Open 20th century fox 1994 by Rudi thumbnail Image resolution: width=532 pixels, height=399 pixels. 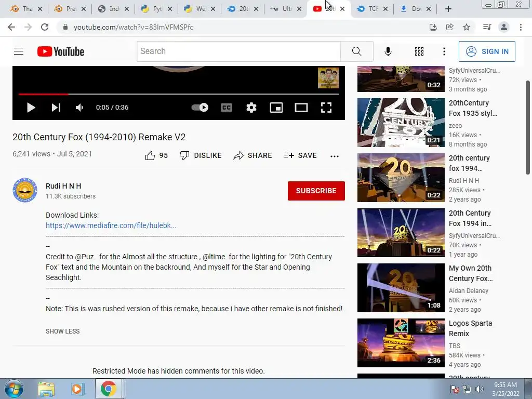401,178
